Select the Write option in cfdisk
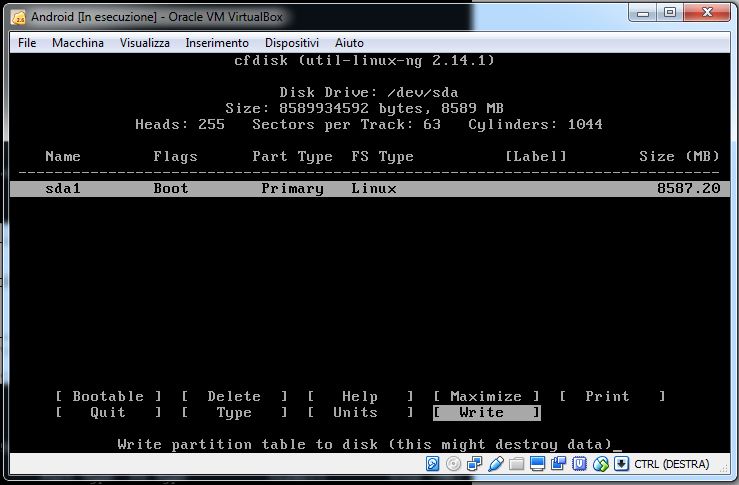739x485 pixels. pyautogui.click(x=486, y=412)
